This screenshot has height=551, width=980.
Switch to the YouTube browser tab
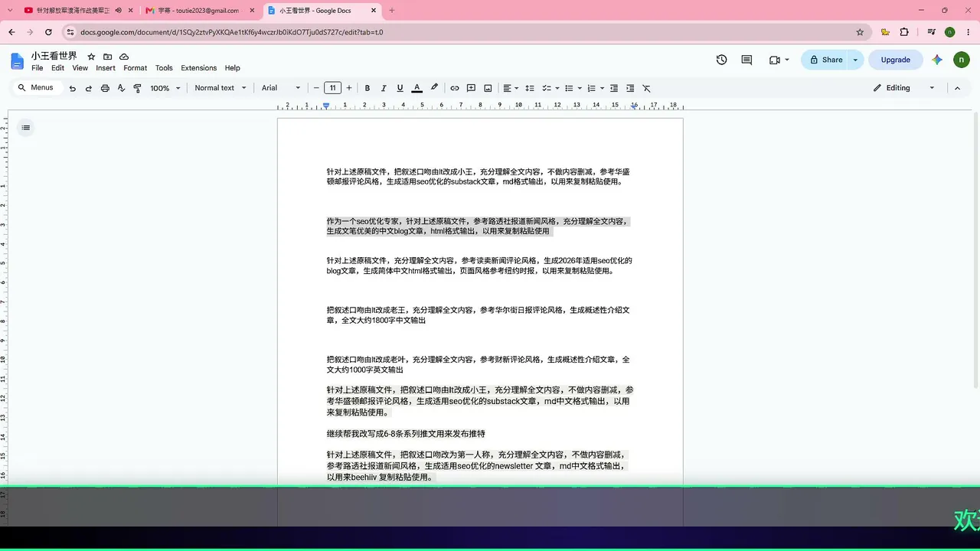[x=73, y=11]
